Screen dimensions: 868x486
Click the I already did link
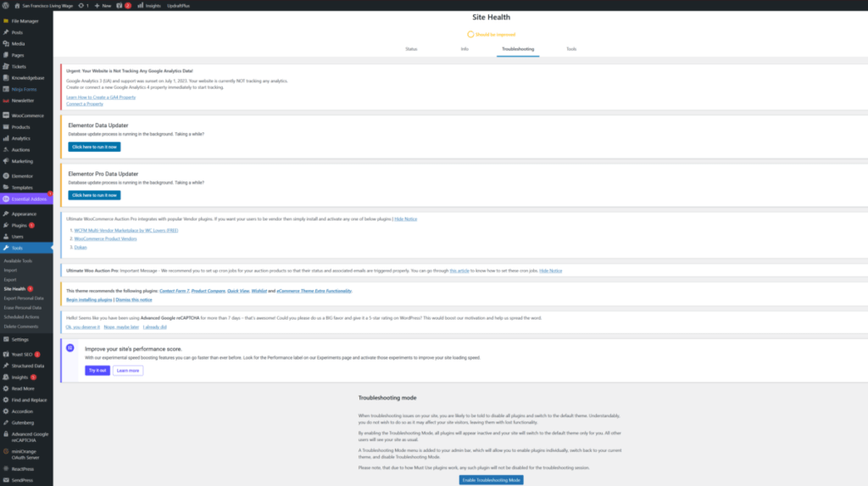click(154, 327)
